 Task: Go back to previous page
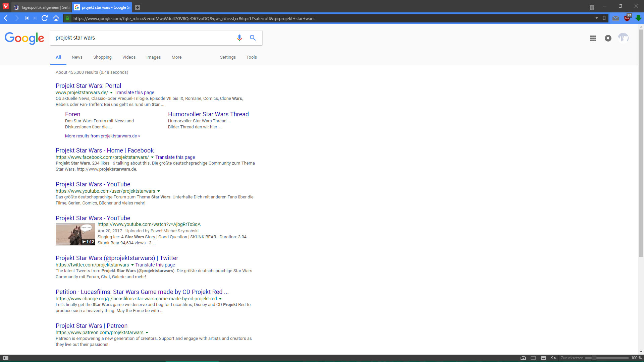point(6,18)
